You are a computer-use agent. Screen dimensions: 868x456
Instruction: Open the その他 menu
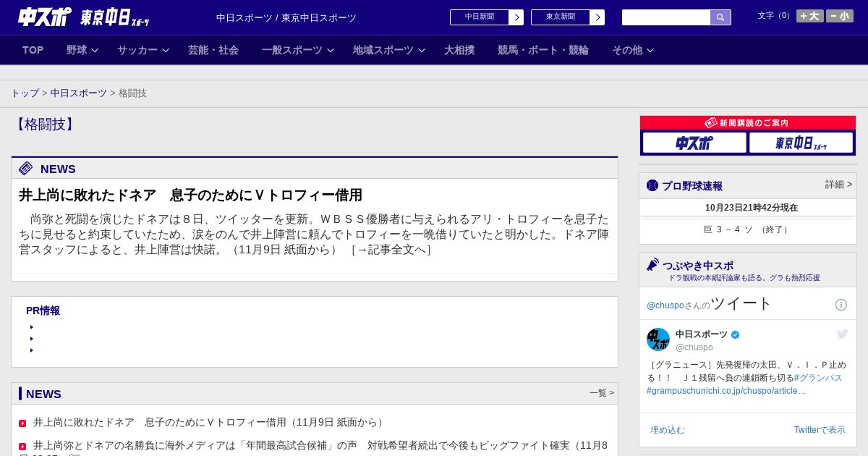(627, 50)
